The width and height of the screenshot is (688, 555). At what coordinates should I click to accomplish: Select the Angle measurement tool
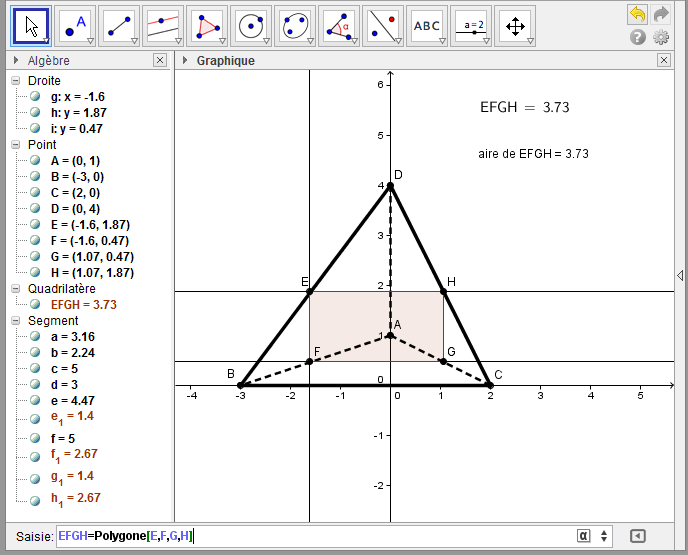(341, 26)
